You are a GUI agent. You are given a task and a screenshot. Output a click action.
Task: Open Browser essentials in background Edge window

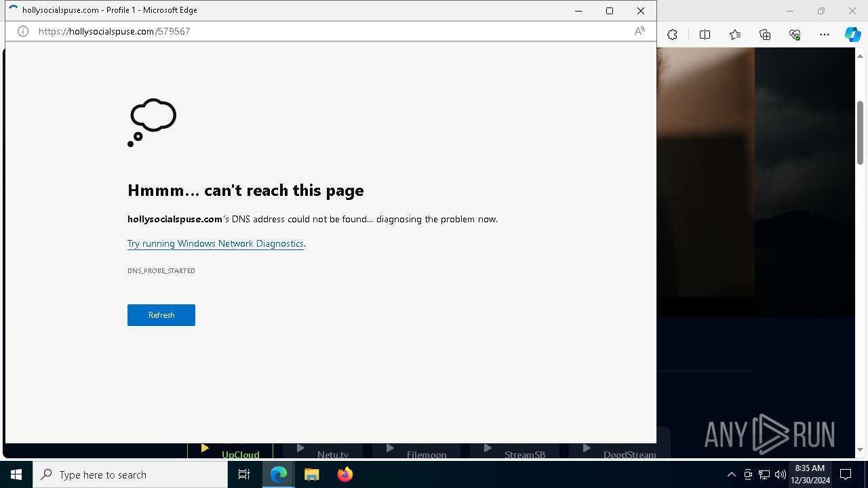click(795, 35)
